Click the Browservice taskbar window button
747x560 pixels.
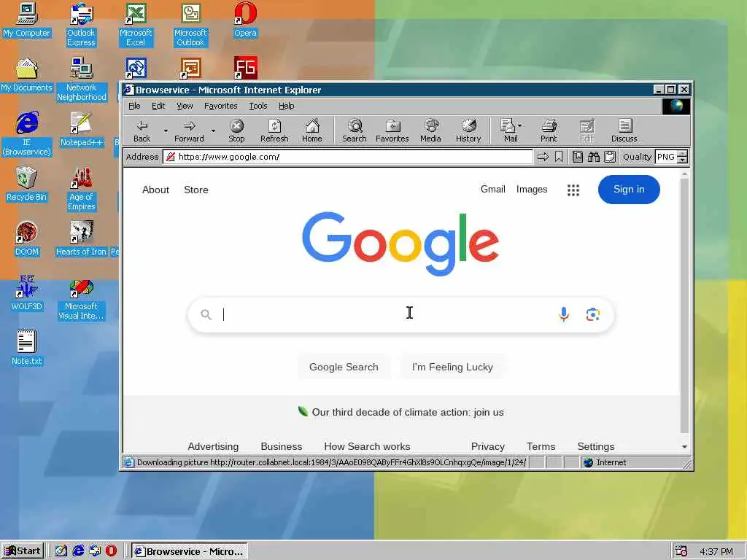tap(189, 551)
